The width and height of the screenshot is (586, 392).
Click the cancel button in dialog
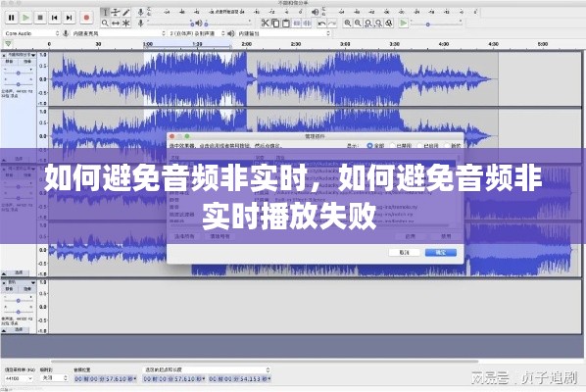[x=404, y=253]
